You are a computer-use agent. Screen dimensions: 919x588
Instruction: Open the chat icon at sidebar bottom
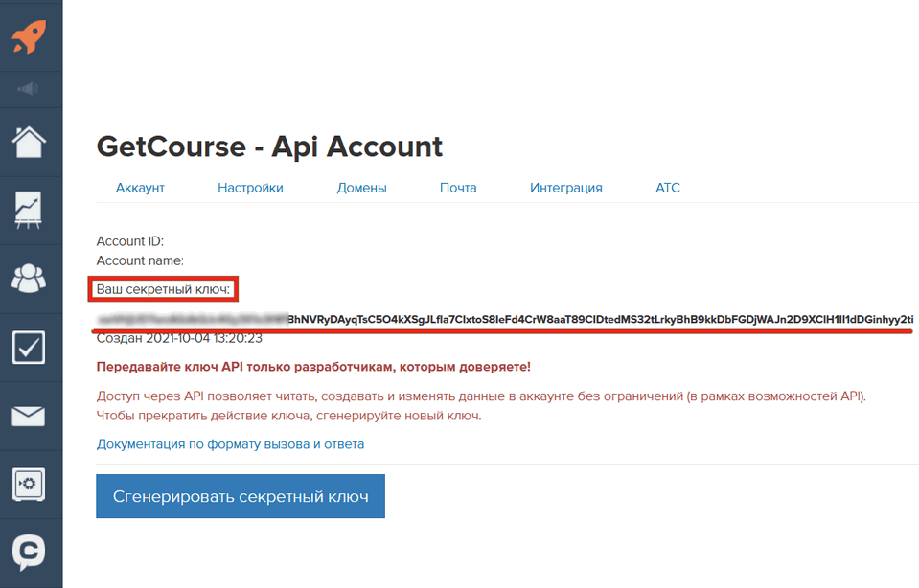tap(31, 552)
